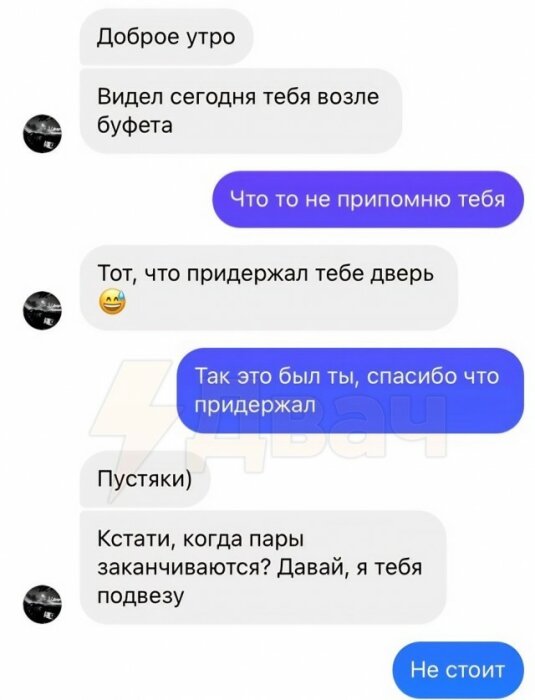Click 'Давай, я тебя' text line

click(350, 568)
